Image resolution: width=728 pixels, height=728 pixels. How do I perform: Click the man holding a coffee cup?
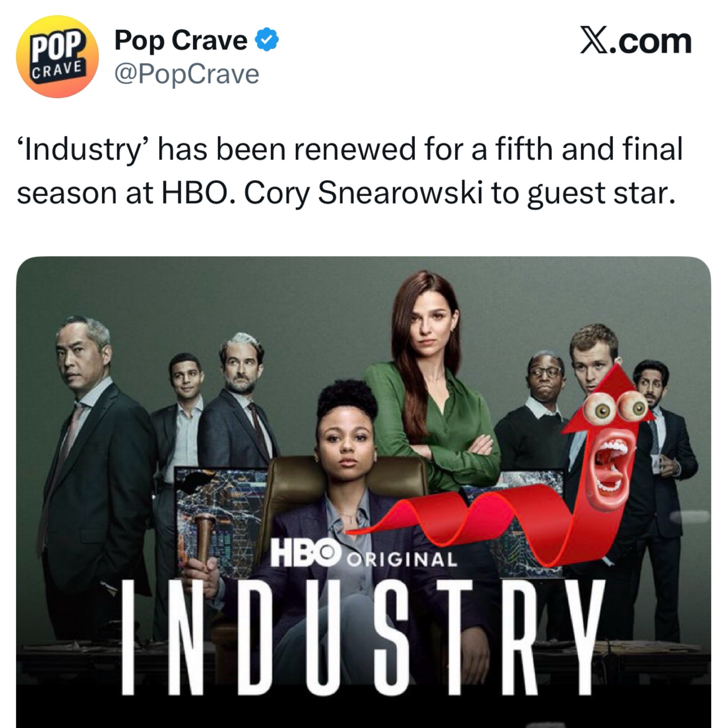pyautogui.click(x=663, y=452)
